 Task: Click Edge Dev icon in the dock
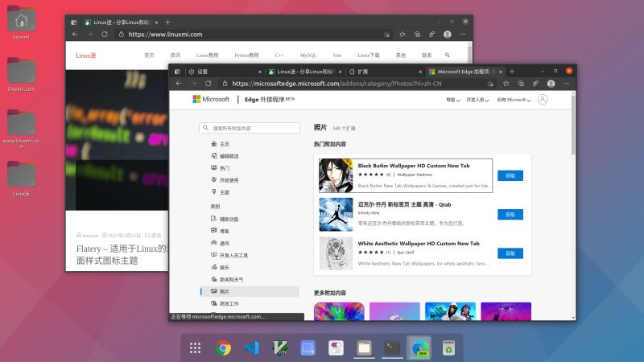[420, 348]
